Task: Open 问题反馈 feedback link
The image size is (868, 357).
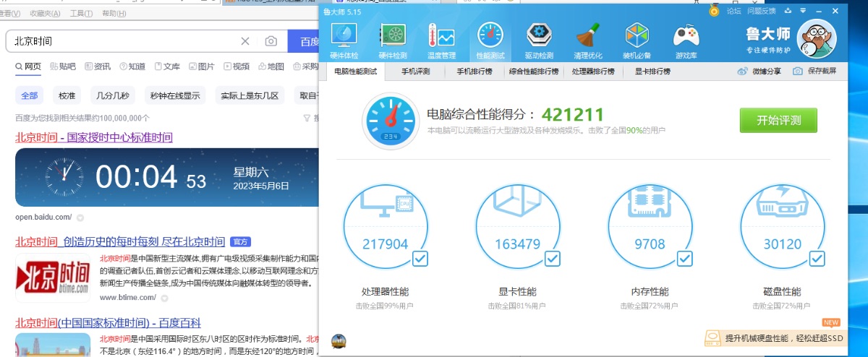Action: point(761,11)
